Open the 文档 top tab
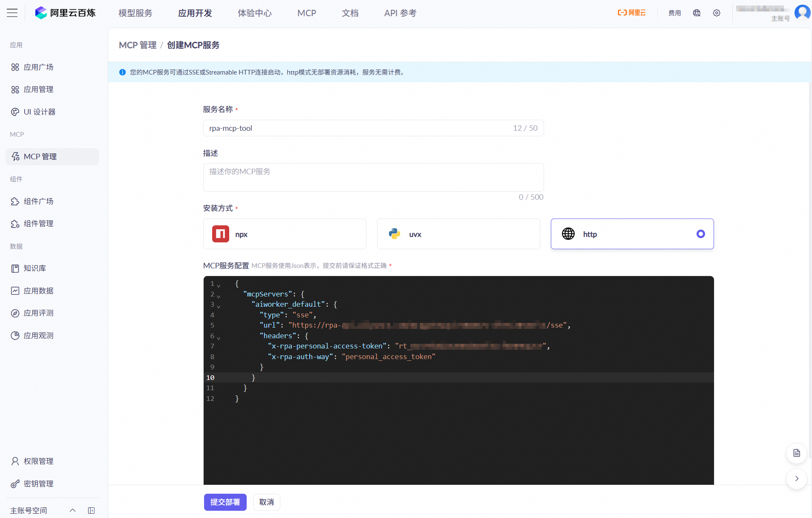812x518 pixels. [x=350, y=13]
